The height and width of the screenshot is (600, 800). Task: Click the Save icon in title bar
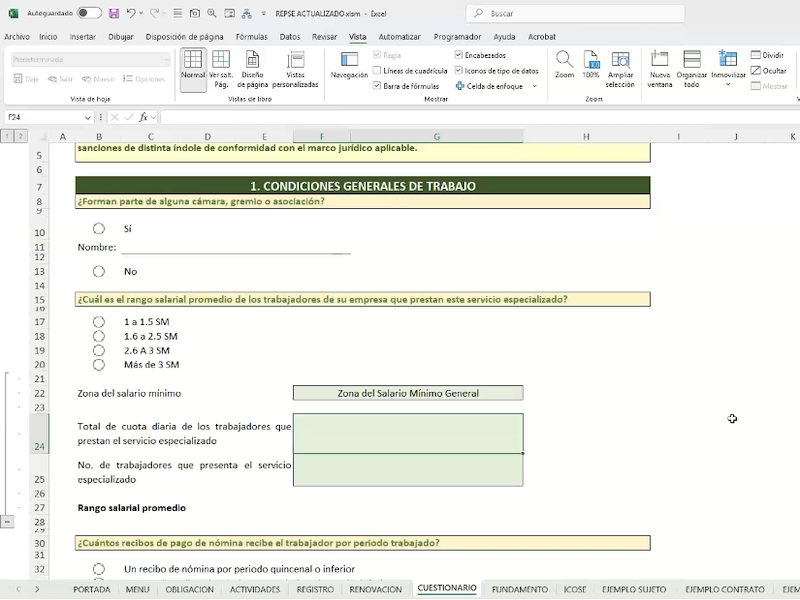pos(114,14)
